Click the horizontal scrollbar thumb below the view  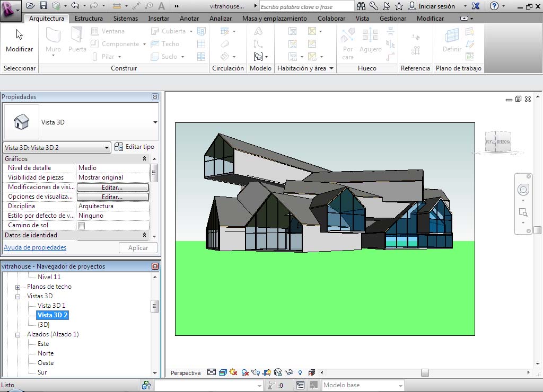pyautogui.click(x=425, y=372)
